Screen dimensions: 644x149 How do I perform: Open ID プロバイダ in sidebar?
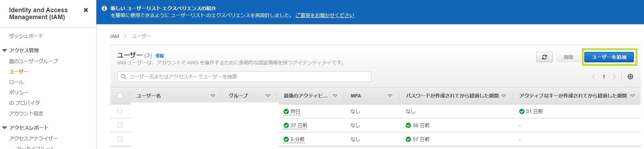(x=24, y=103)
